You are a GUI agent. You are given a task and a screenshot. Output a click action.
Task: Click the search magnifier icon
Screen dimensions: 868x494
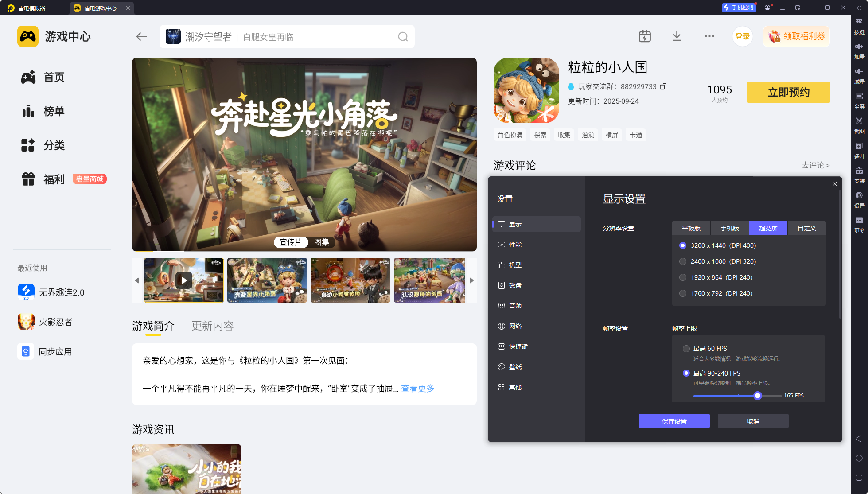[402, 37]
